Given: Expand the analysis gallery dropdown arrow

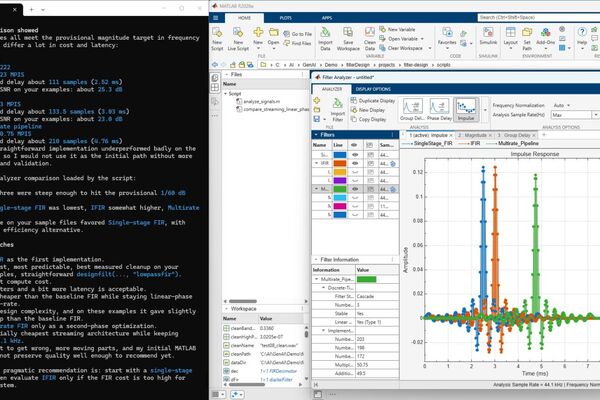Looking at the screenshot, I should pyautogui.click(x=485, y=110).
